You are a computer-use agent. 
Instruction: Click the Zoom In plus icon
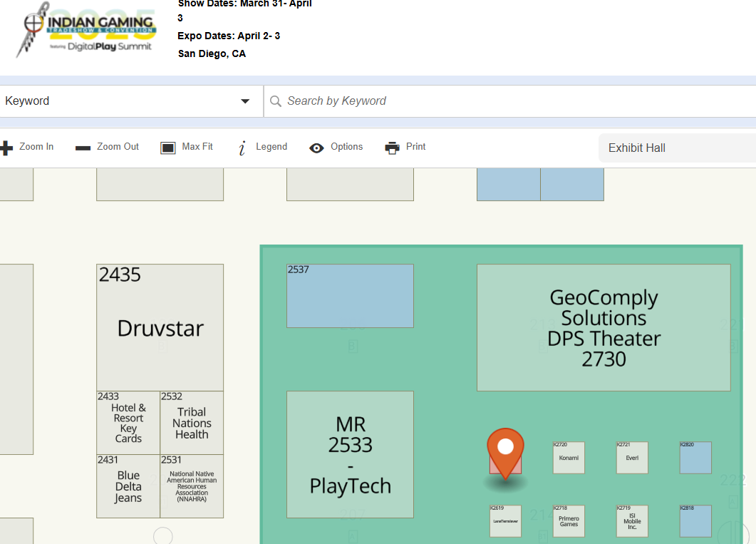click(x=6, y=148)
